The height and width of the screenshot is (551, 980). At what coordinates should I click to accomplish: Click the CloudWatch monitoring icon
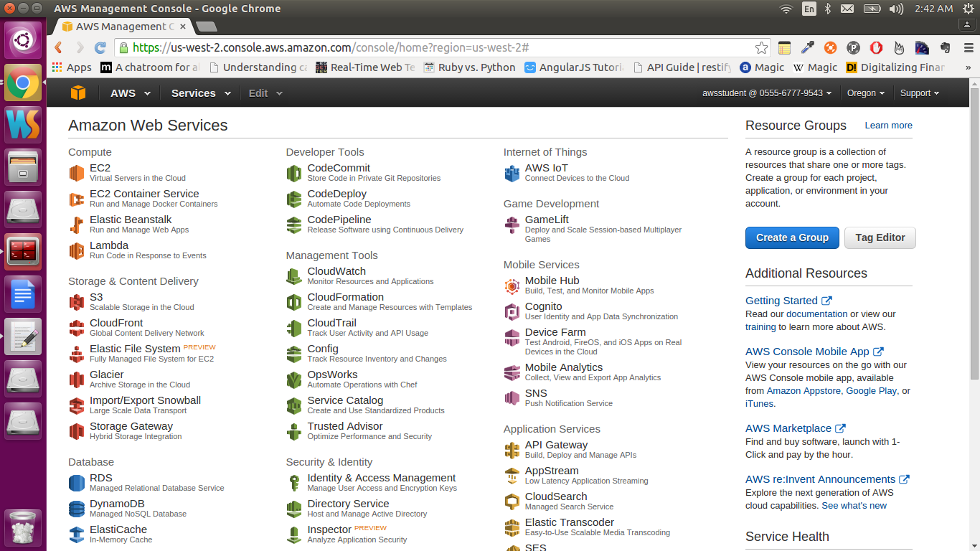(294, 275)
